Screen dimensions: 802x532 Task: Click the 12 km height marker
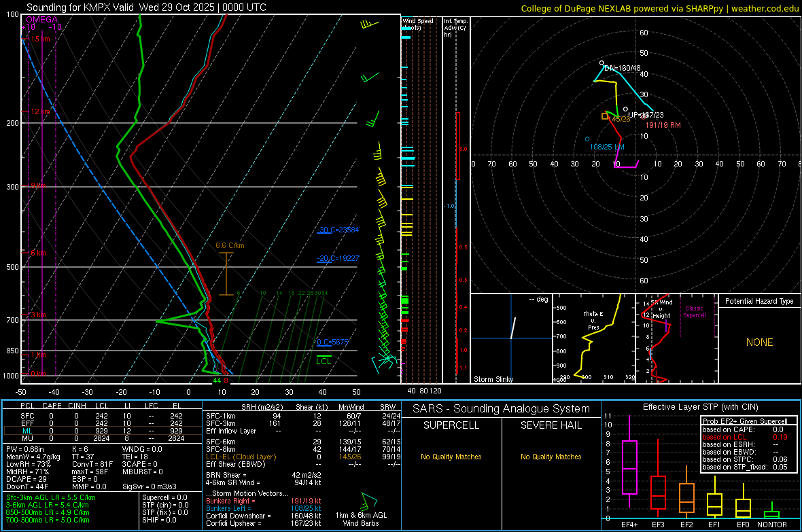tap(41, 111)
